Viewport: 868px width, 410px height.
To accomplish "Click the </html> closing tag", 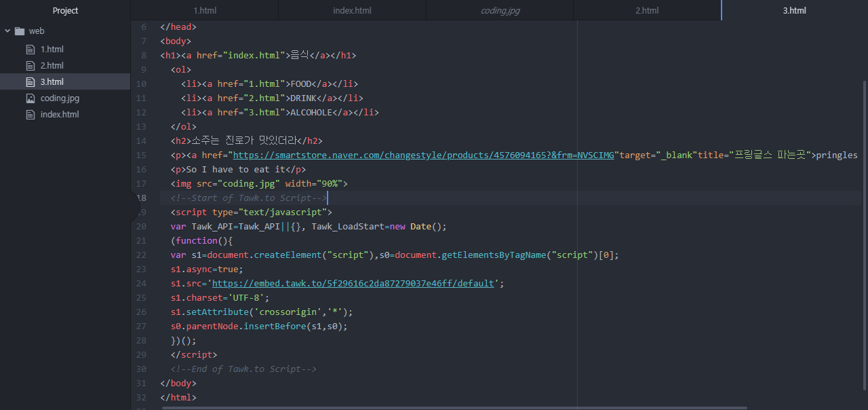I will click(178, 398).
